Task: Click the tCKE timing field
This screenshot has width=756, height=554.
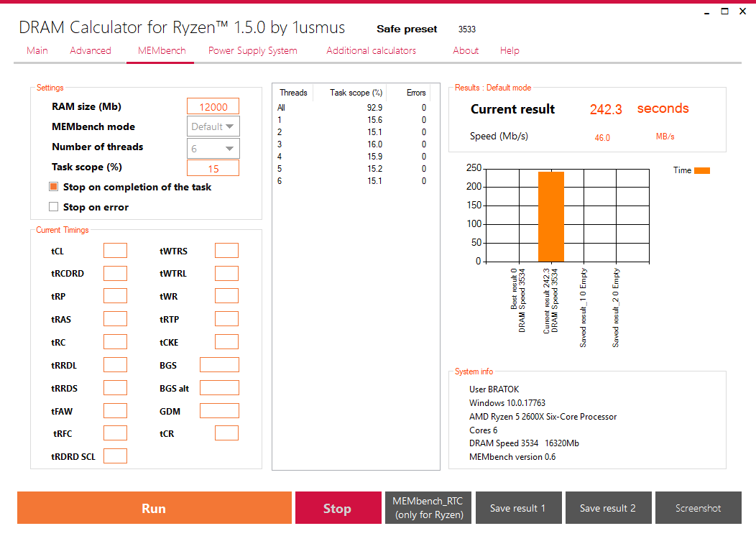Action: tap(226, 342)
